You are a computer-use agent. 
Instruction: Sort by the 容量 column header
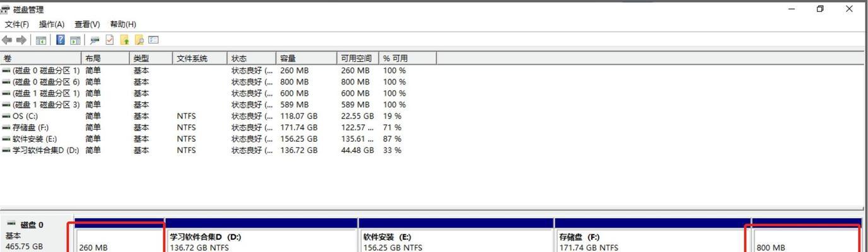click(307, 58)
